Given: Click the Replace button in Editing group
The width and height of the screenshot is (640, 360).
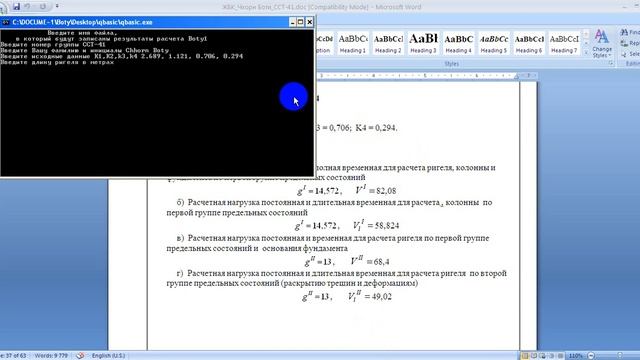Looking at the screenshot, I should 629,43.
